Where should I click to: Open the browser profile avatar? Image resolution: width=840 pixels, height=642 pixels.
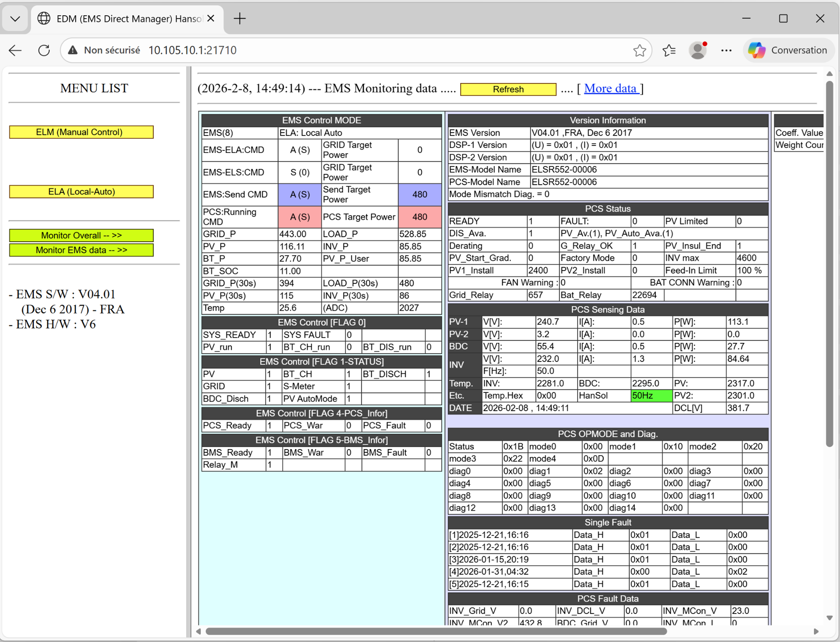[697, 50]
